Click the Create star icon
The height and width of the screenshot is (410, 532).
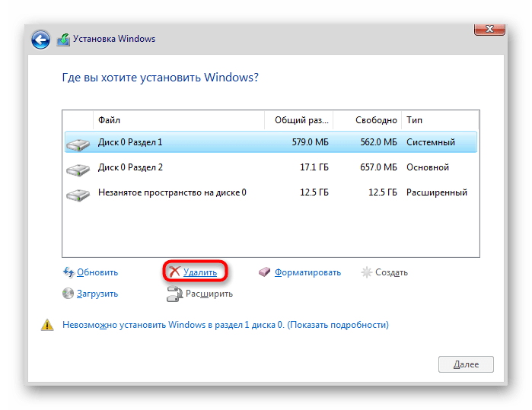[x=366, y=272]
